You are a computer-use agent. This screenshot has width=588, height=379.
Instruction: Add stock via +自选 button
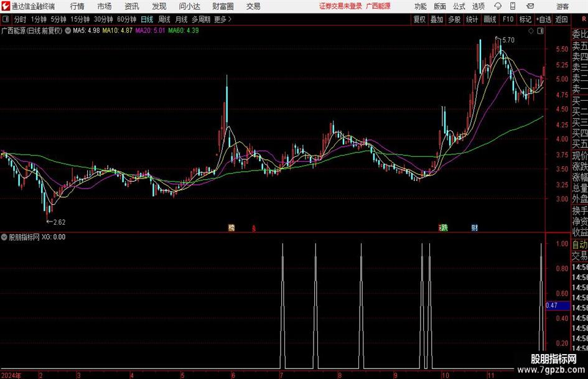point(543,19)
